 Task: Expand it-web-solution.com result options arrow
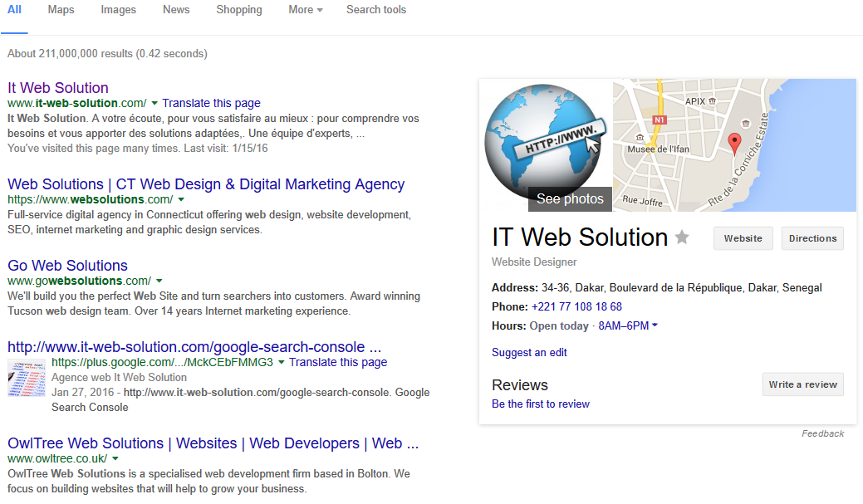pos(154,104)
